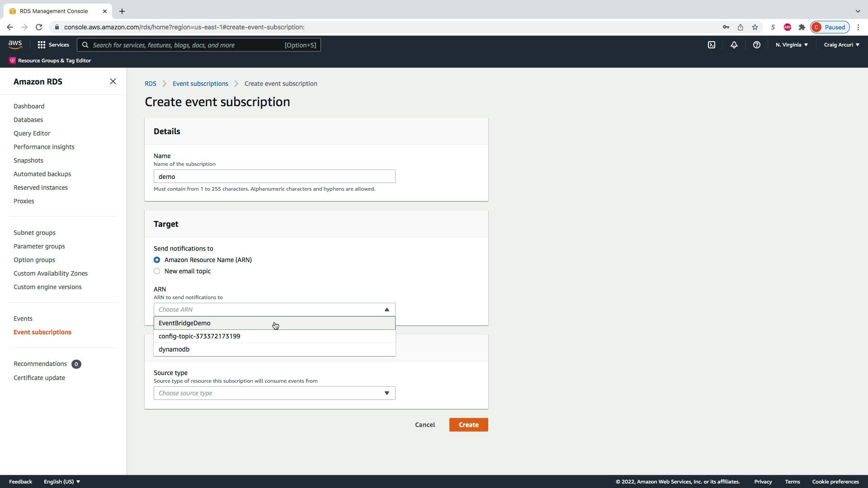The width and height of the screenshot is (868, 488).
Task: Open the Services grid menu
Action: tap(53, 45)
